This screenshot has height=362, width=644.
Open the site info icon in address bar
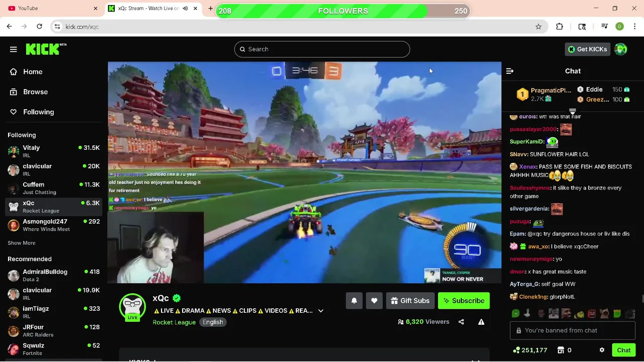click(57, 27)
